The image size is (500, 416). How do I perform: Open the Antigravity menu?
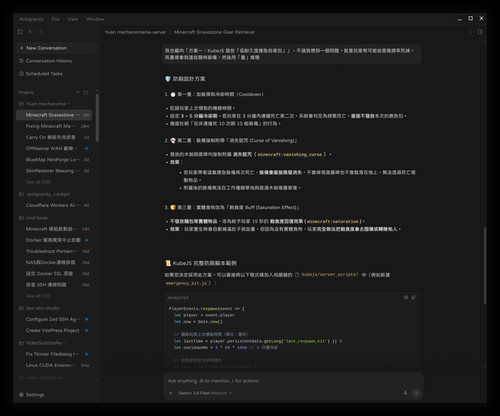[x=31, y=19]
